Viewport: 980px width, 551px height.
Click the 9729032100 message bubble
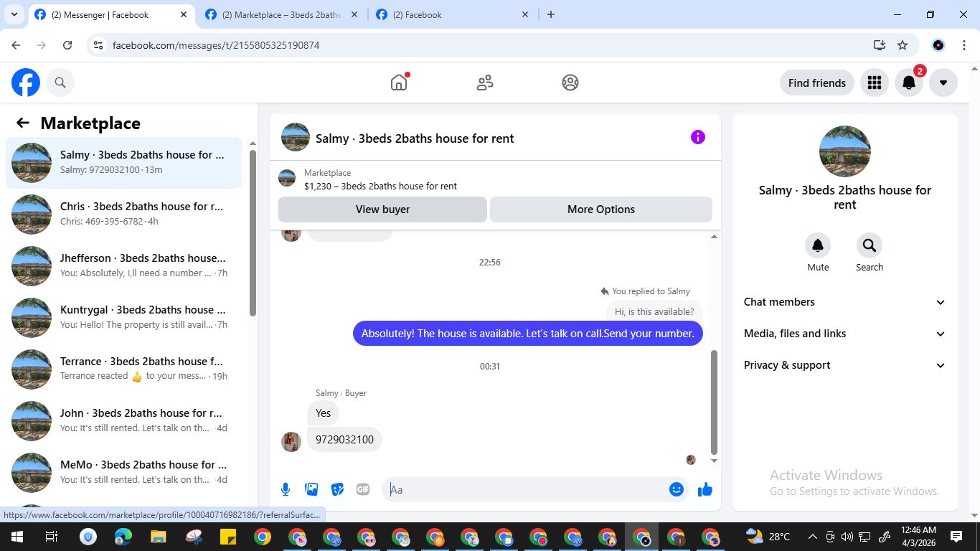[344, 440]
